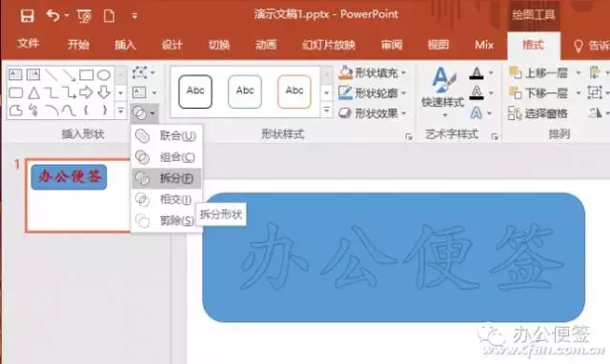The height and width of the screenshot is (364, 610).
Task: Switch to the 切换 ribbon tab
Action: pyautogui.click(x=219, y=45)
